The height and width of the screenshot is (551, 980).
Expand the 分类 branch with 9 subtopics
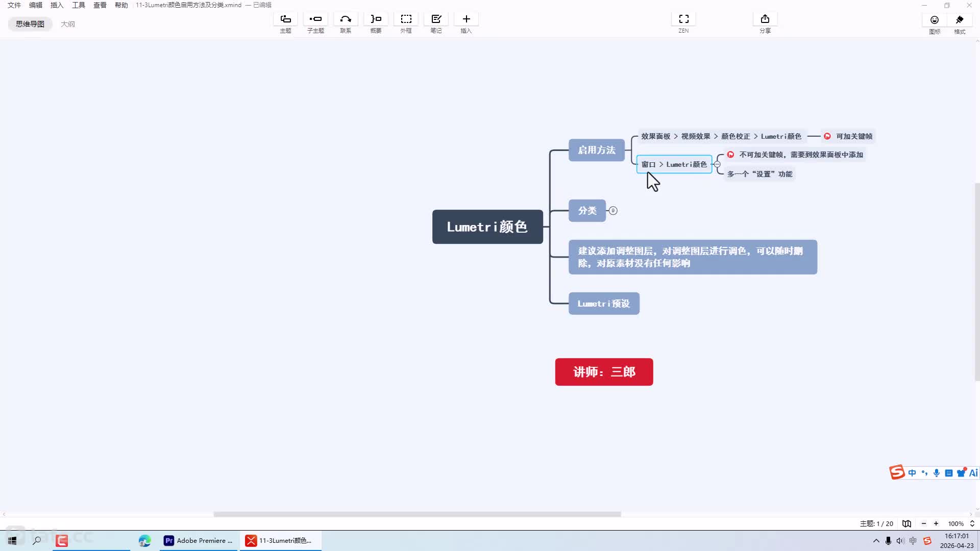[x=613, y=211]
